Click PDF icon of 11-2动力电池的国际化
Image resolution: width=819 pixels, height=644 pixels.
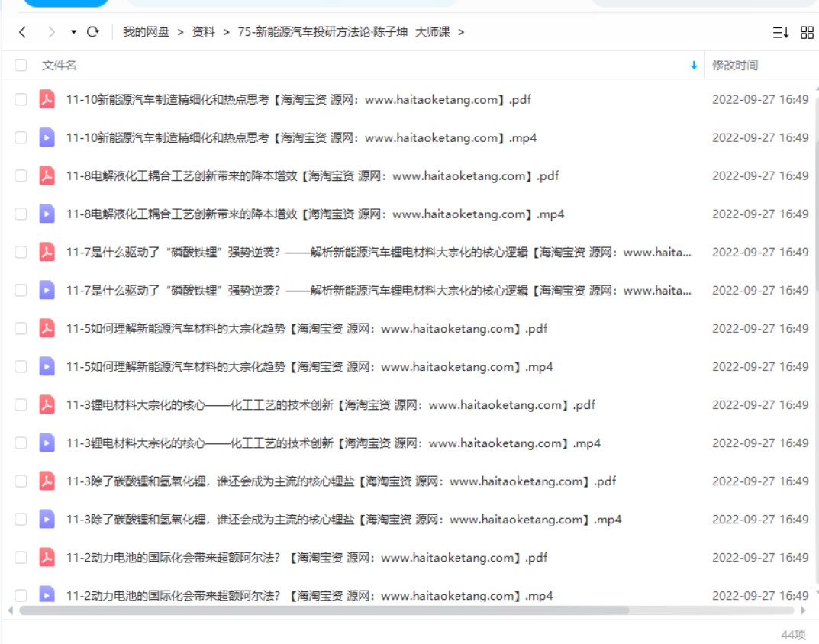[47, 557]
